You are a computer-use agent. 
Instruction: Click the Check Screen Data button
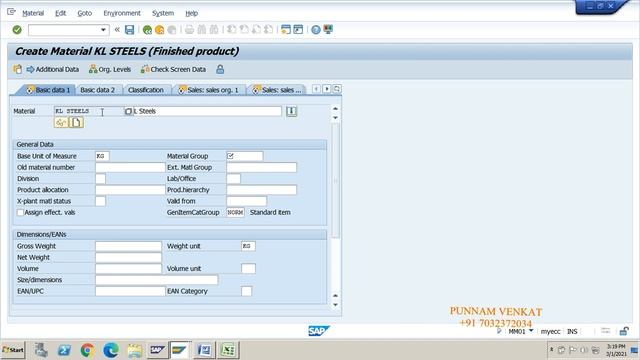click(173, 69)
